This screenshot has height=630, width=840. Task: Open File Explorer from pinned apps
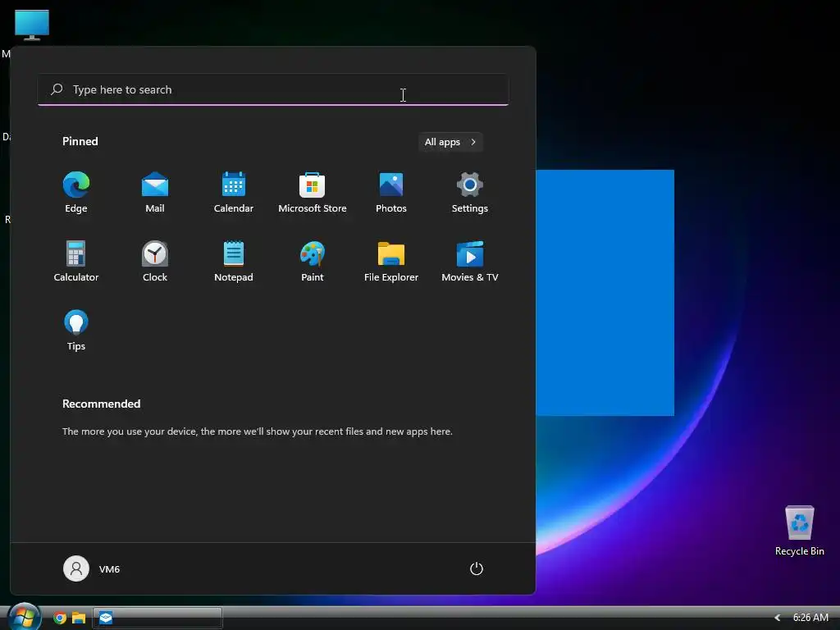point(391,261)
